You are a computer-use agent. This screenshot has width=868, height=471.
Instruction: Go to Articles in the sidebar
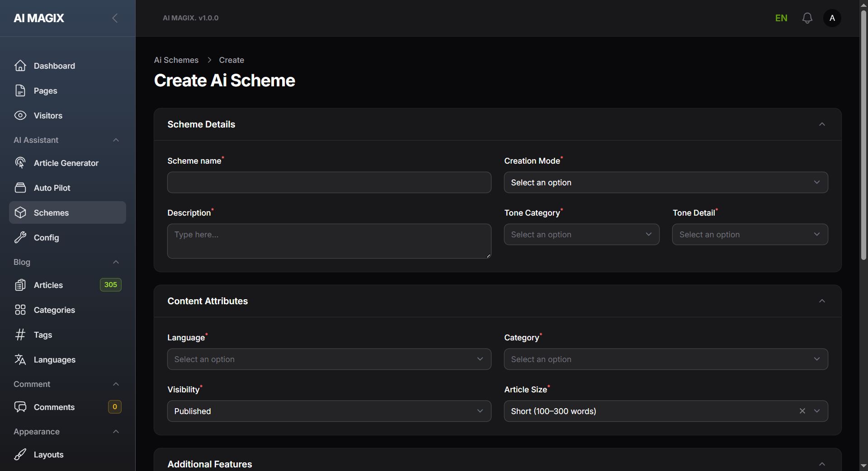(x=48, y=285)
